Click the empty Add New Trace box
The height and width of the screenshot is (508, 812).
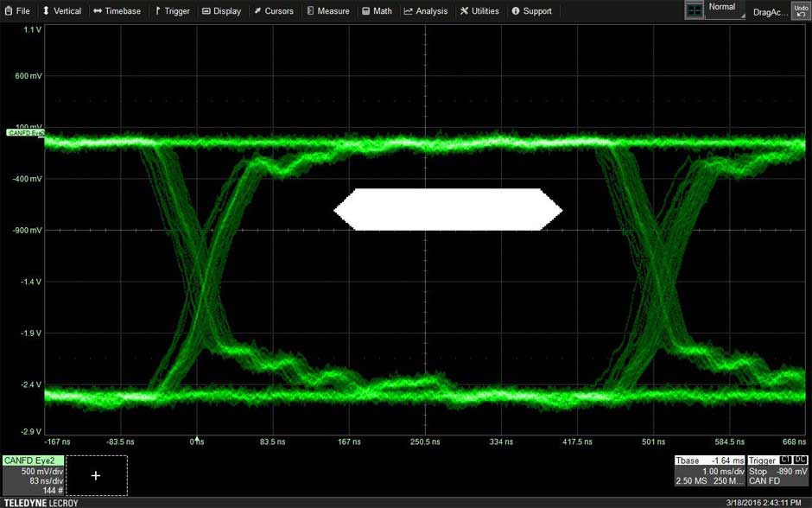point(95,475)
